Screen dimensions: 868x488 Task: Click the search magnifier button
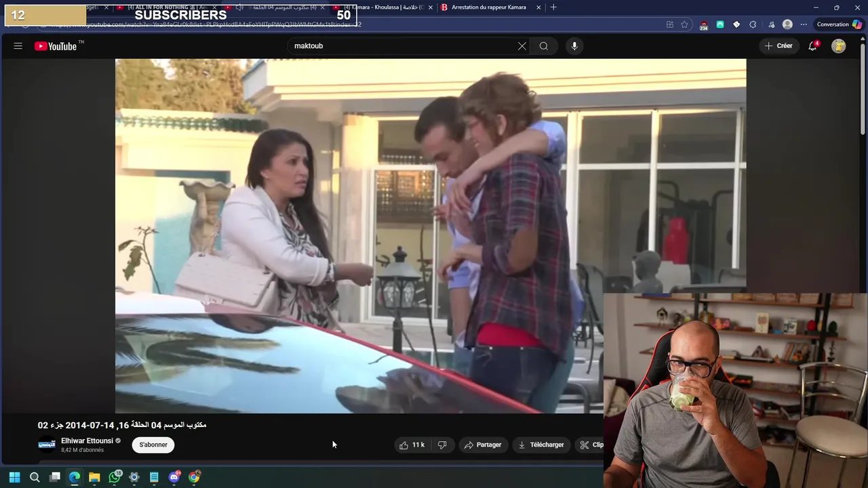click(x=544, y=46)
